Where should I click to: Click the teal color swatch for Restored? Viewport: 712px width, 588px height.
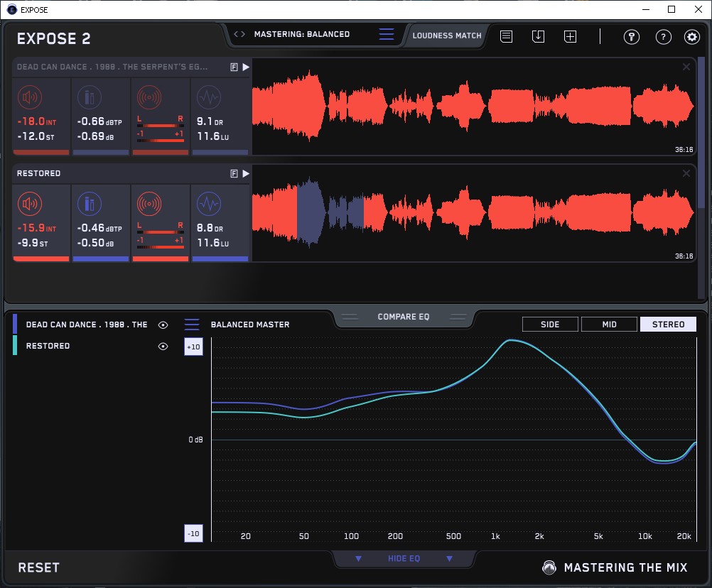[15, 345]
